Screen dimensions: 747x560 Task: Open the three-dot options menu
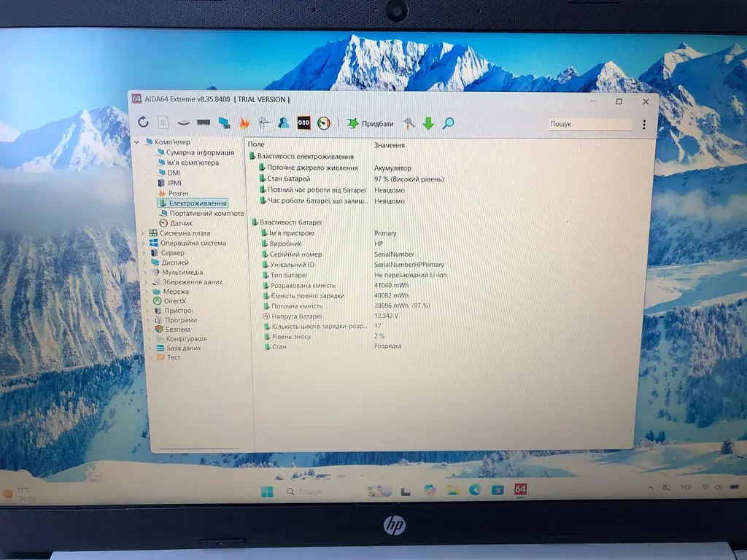(x=644, y=125)
